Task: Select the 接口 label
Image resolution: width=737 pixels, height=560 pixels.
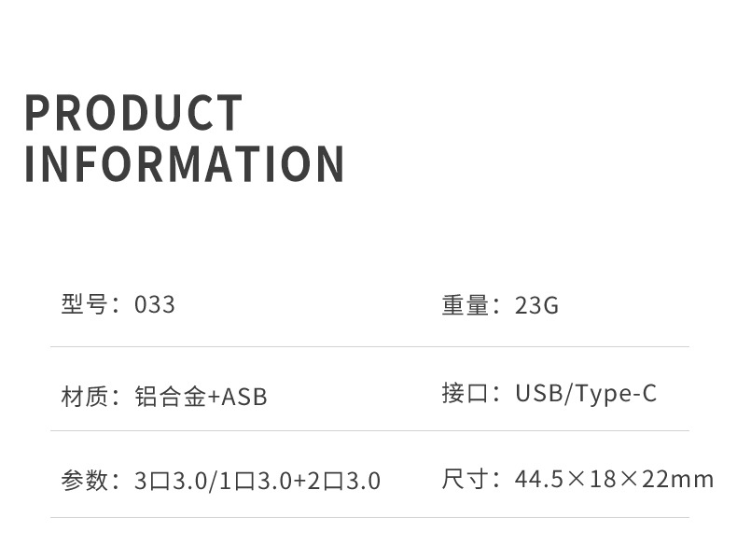Action: (x=466, y=393)
